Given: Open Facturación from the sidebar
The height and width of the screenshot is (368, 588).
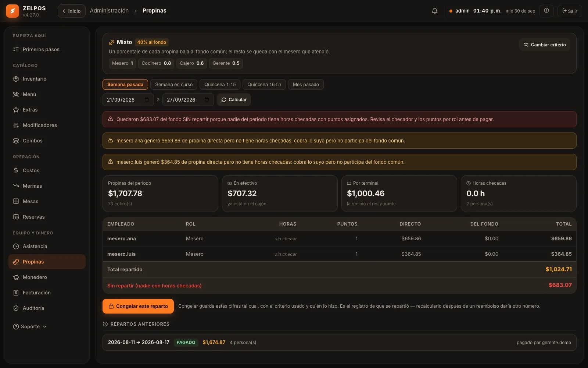Looking at the screenshot, I should (x=47, y=293).
